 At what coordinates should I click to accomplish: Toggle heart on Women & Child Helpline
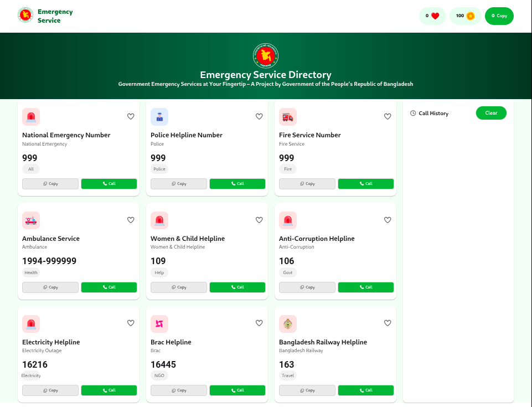pyautogui.click(x=259, y=220)
